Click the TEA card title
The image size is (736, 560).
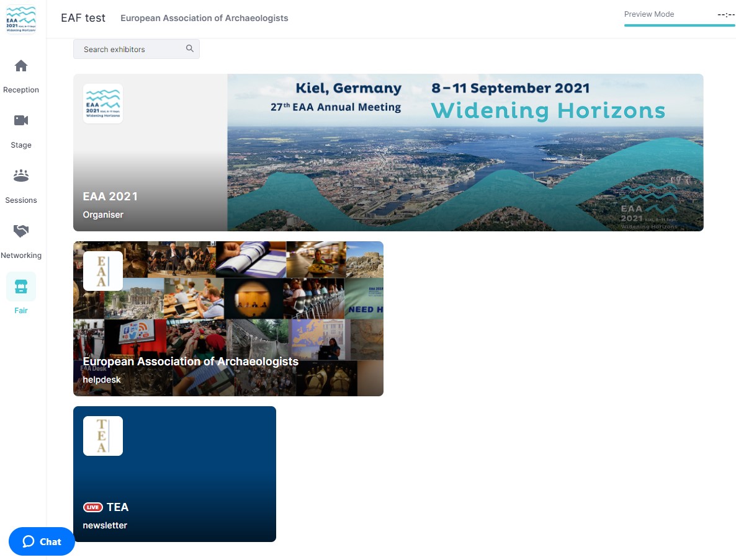point(117,507)
